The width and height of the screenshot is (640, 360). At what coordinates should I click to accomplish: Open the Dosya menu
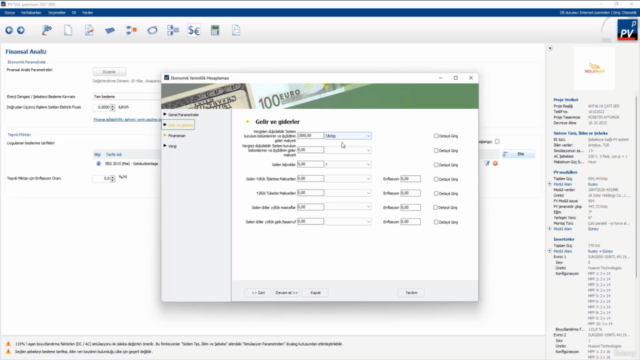click(10, 13)
